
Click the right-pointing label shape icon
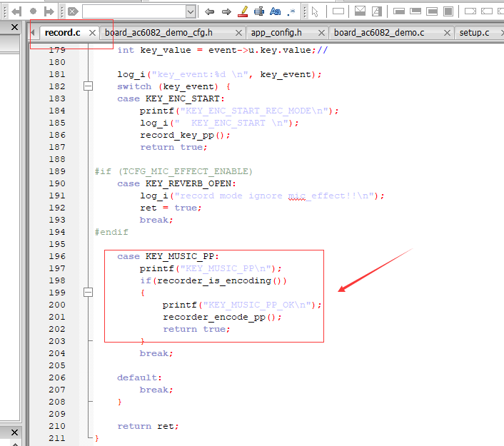[470, 11]
